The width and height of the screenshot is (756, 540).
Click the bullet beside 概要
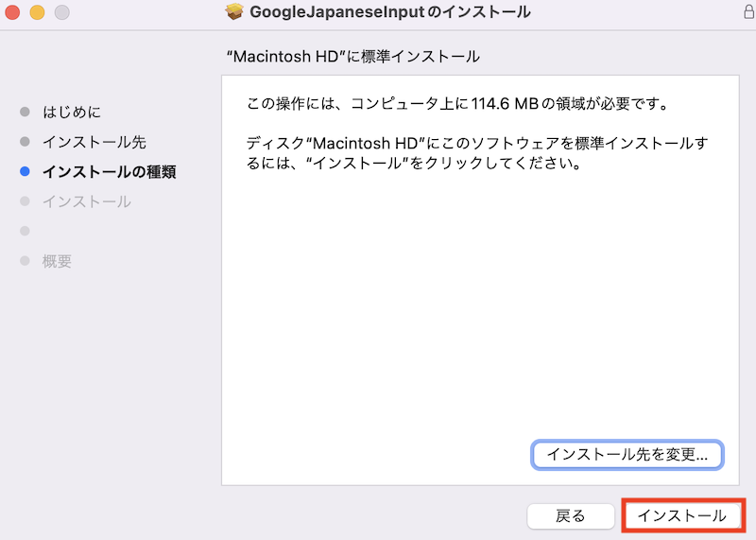[26, 261]
